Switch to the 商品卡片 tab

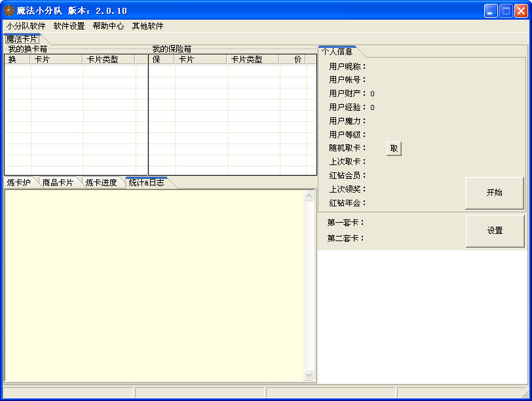(x=58, y=183)
